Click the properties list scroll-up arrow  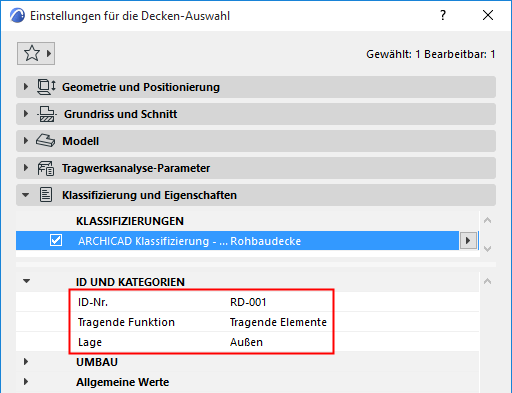point(487,281)
